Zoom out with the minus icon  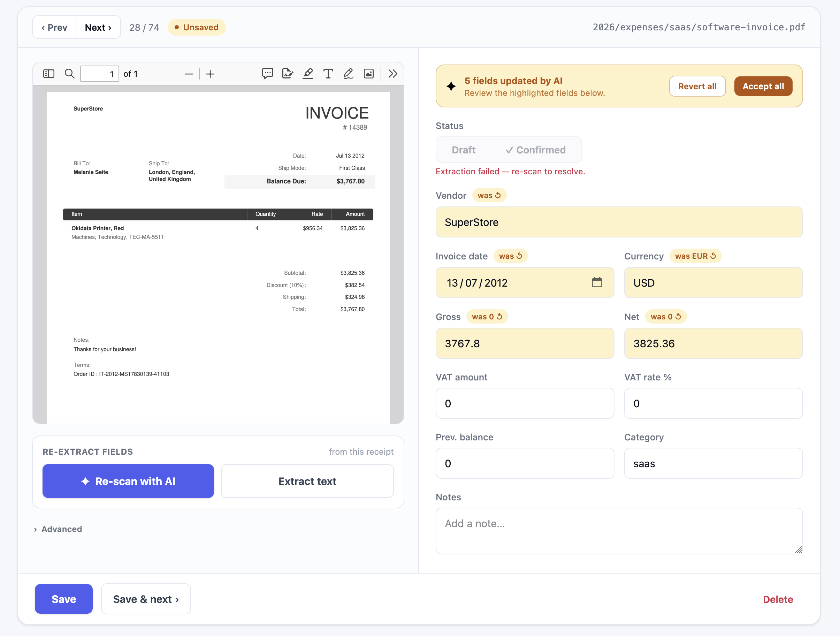tap(189, 74)
